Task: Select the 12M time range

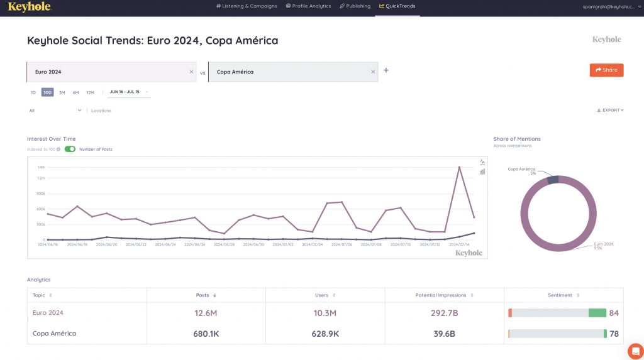Action: pyautogui.click(x=91, y=92)
